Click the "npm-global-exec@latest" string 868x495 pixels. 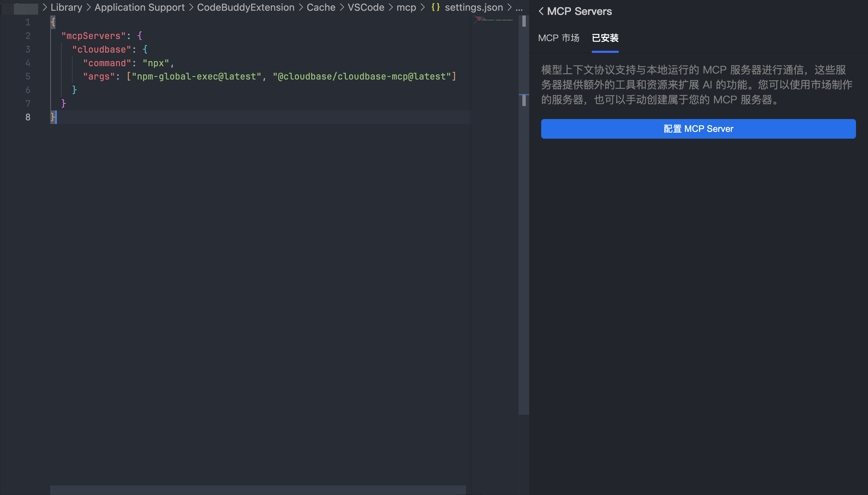click(x=196, y=76)
